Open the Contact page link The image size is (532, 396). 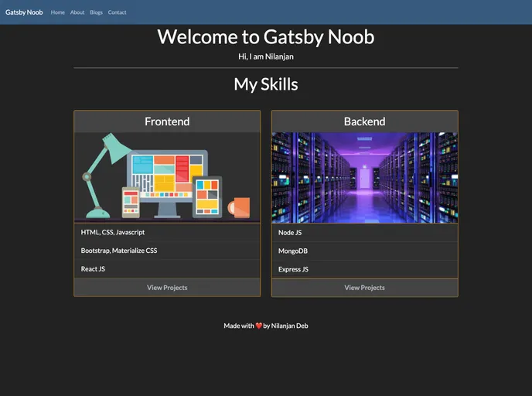pyautogui.click(x=117, y=12)
